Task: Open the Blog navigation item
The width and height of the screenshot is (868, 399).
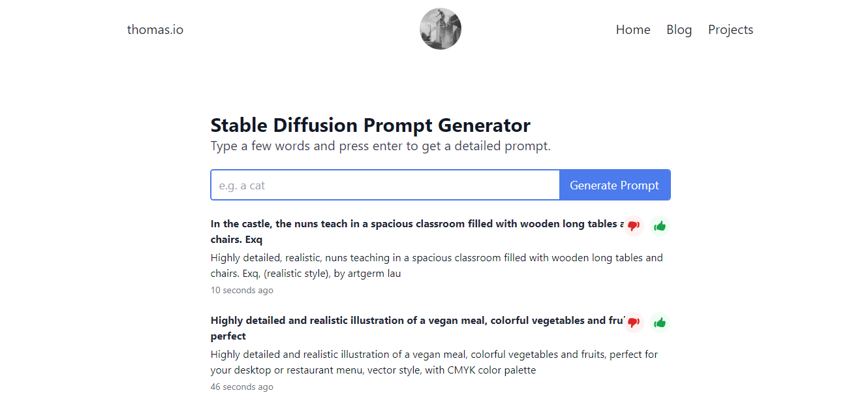Action: [679, 29]
